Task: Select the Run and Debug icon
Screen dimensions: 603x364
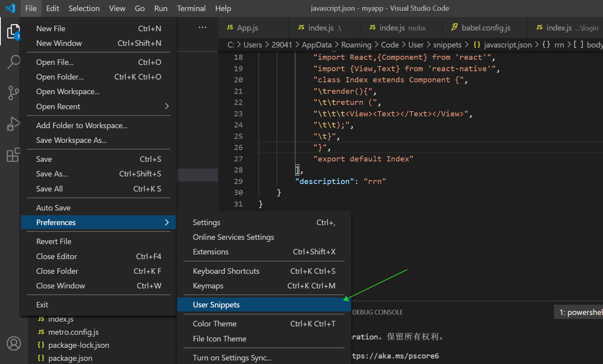Action: point(14,124)
